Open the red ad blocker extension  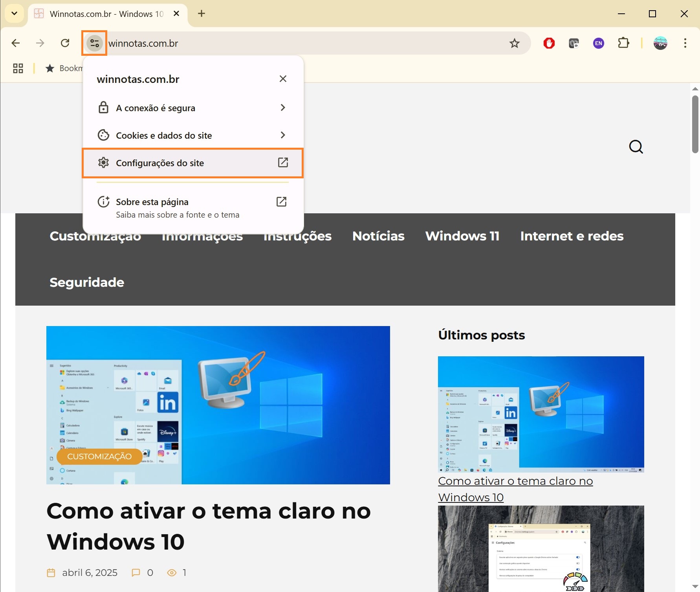point(549,43)
